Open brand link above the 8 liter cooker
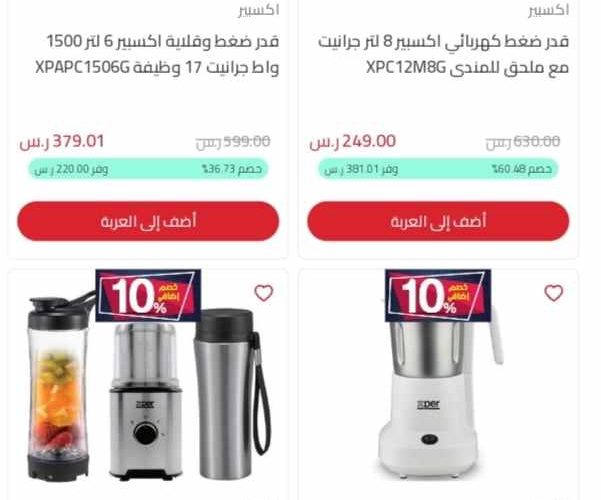The width and height of the screenshot is (601, 500). pyautogui.click(x=548, y=10)
